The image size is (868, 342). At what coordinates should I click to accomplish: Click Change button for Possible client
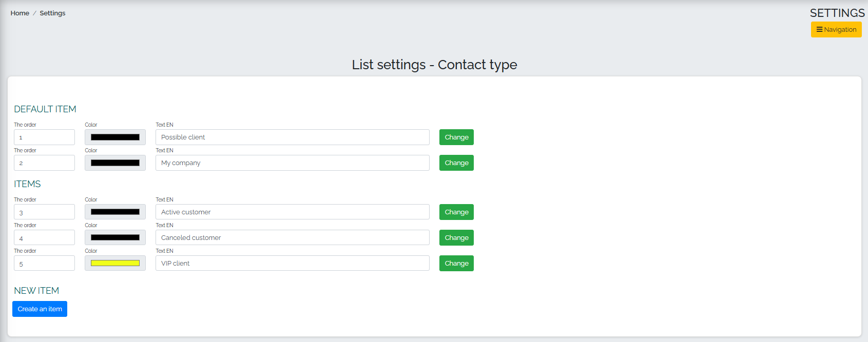coord(456,137)
